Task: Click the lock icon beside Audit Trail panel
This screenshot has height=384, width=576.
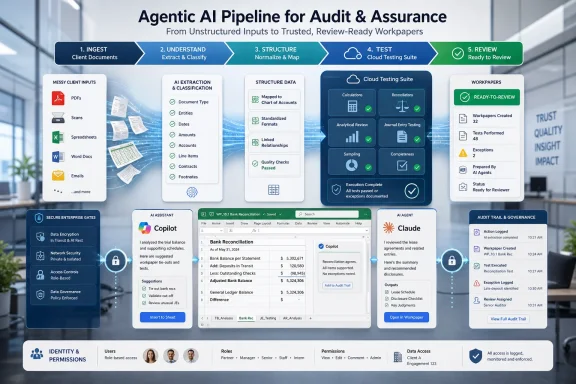Action: [452, 261]
